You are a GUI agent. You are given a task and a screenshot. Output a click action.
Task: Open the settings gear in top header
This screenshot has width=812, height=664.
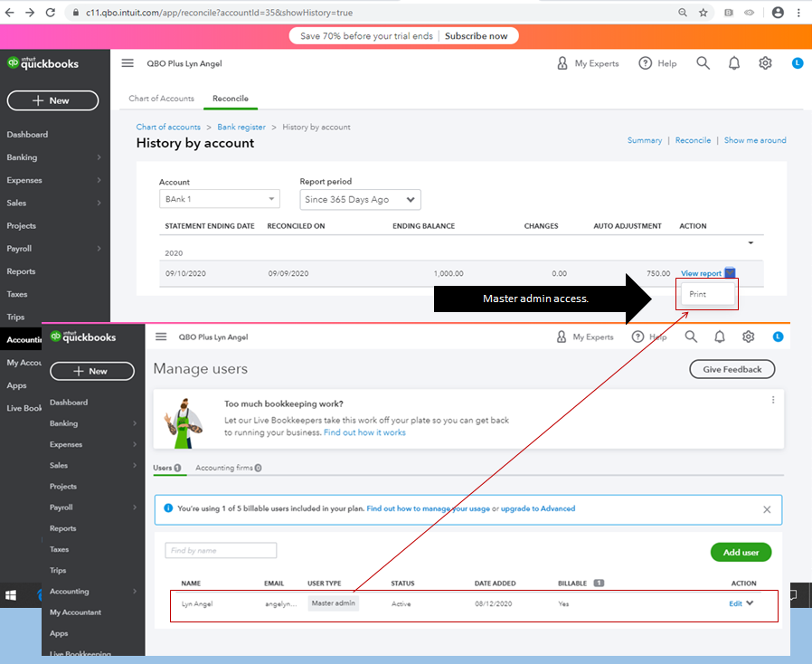tap(765, 63)
